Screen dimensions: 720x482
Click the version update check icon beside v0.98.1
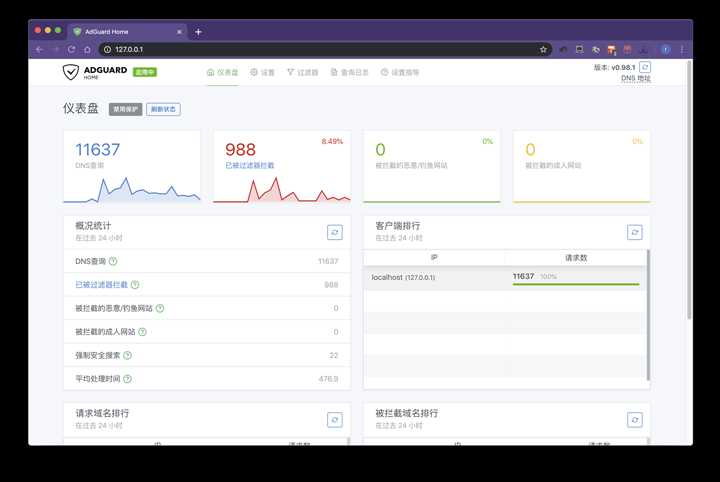[x=645, y=67]
